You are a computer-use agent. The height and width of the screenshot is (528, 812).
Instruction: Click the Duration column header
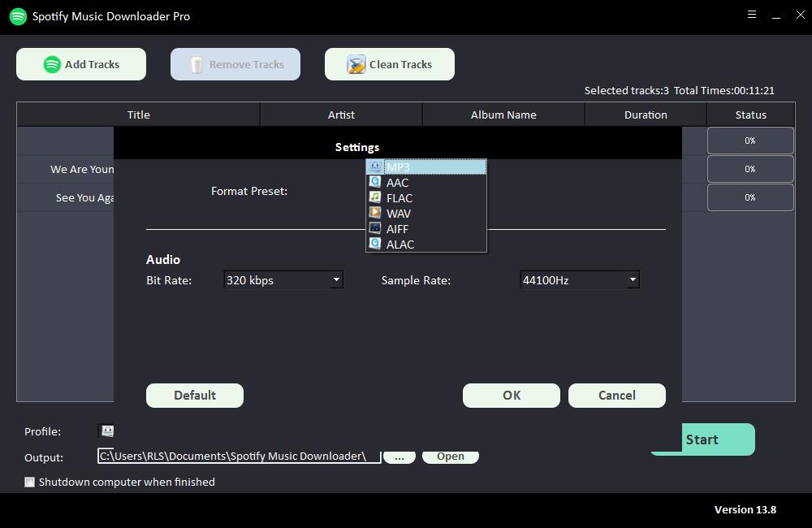click(646, 115)
